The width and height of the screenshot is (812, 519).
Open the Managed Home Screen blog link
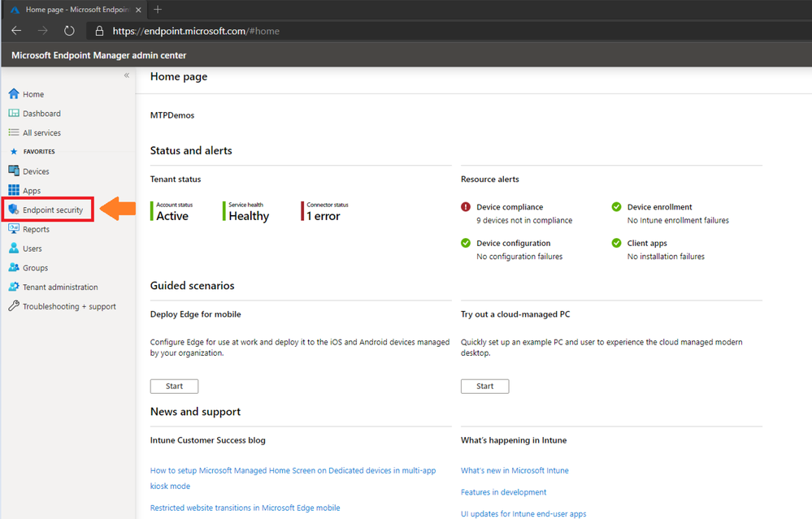(x=293, y=478)
